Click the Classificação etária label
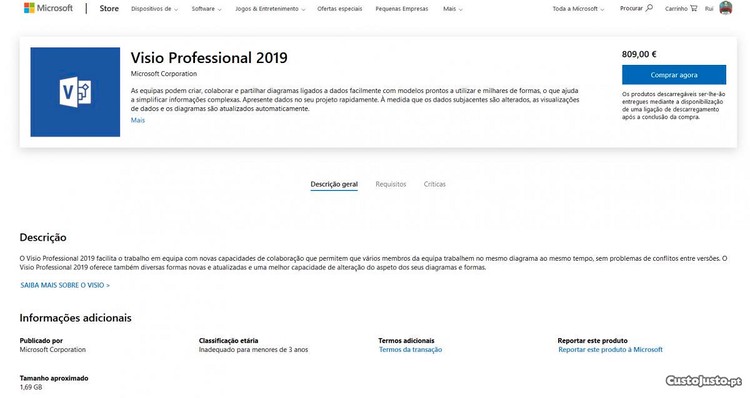This screenshot has width=750, height=398. (229, 341)
